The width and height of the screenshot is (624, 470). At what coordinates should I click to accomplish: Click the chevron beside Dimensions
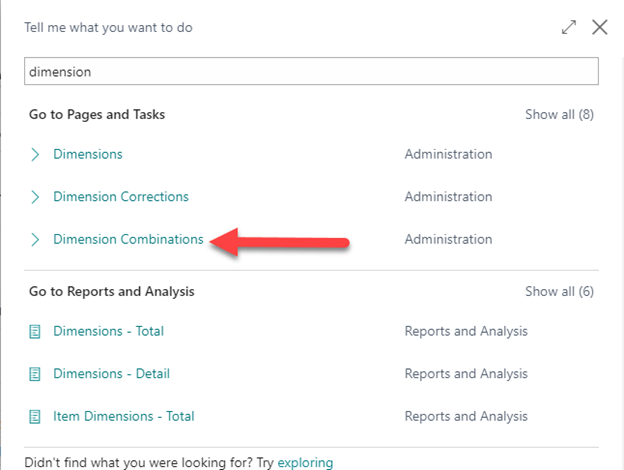[35, 155]
